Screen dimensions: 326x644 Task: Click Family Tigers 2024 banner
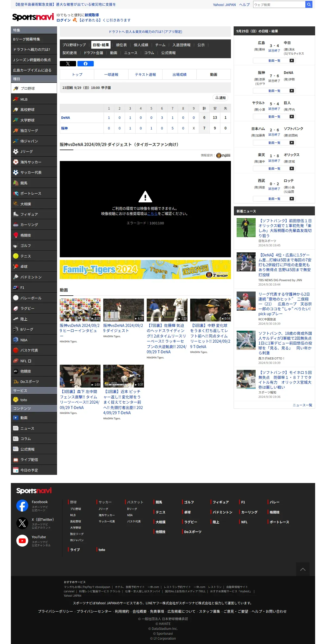tap(145, 270)
